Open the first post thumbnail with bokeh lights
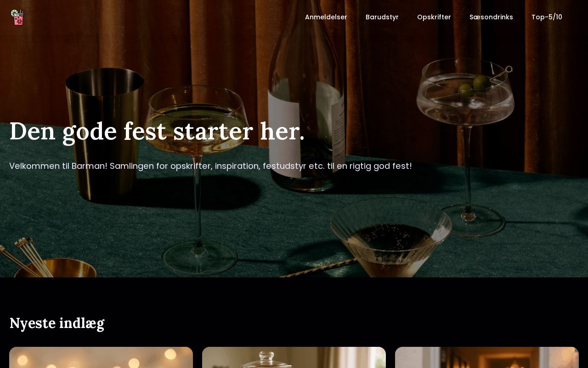The image size is (588, 368). coord(101,357)
